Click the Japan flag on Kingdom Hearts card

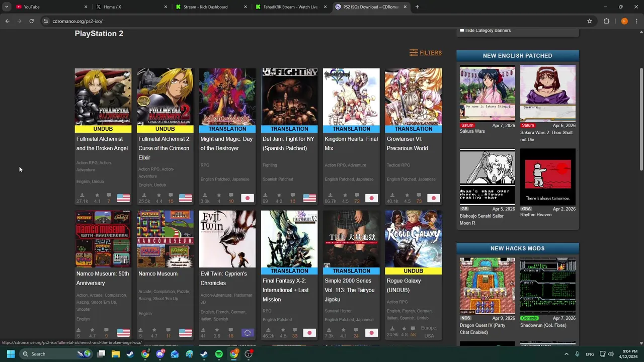pyautogui.click(x=371, y=198)
